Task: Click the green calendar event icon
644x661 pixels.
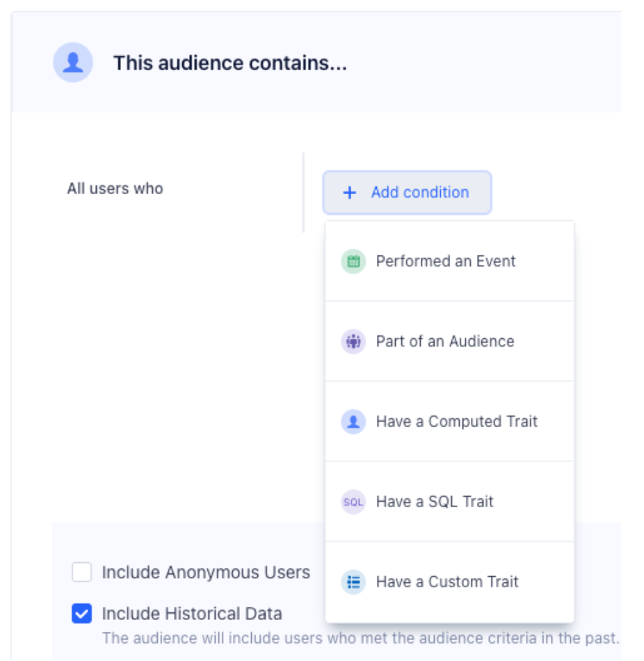Action: pos(353,262)
